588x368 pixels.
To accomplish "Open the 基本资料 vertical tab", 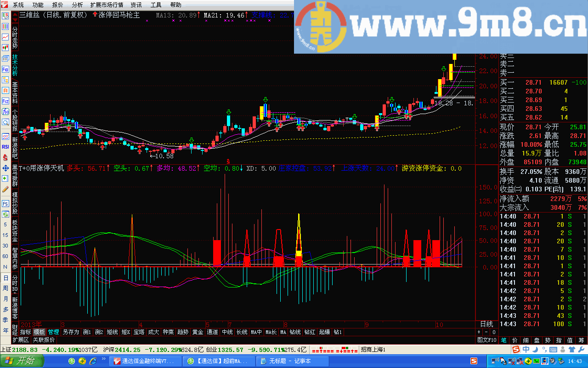I will [x=15, y=92].
